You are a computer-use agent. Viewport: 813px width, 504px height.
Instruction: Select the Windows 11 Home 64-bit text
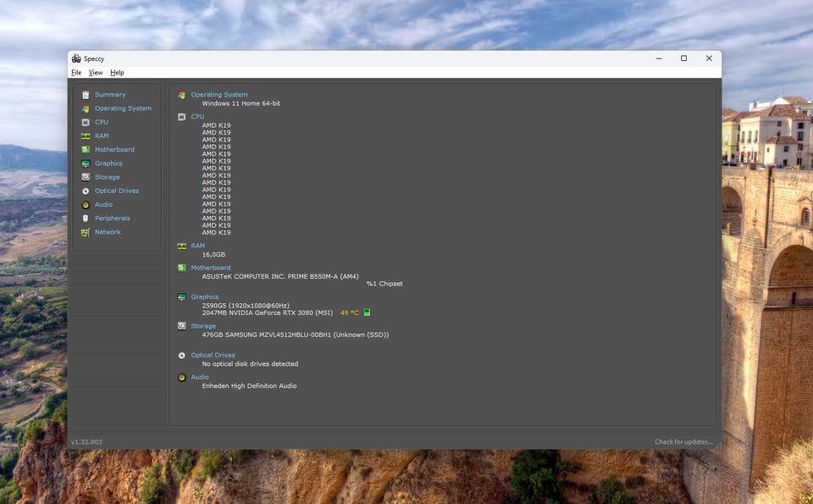[241, 103]
